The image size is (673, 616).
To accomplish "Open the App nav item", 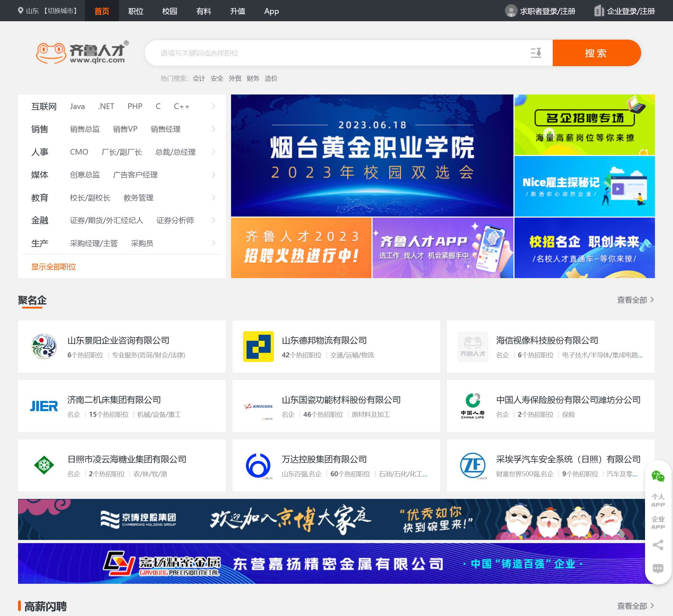I will [x=271, y=11].
